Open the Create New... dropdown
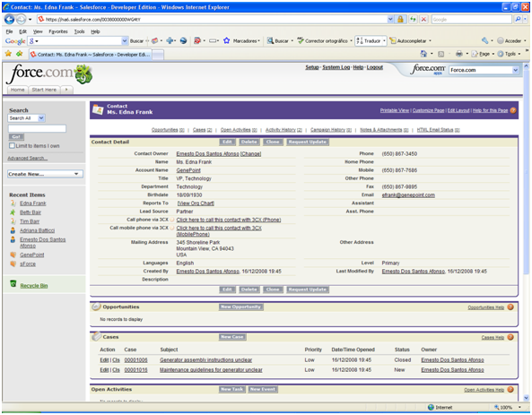Screen dimensions: 532x415 point(45,174)
